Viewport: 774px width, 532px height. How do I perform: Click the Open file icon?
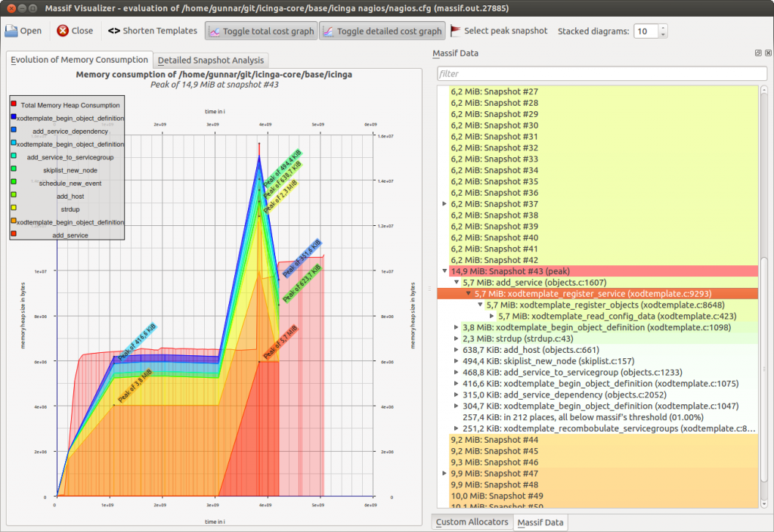click(11, 30)
